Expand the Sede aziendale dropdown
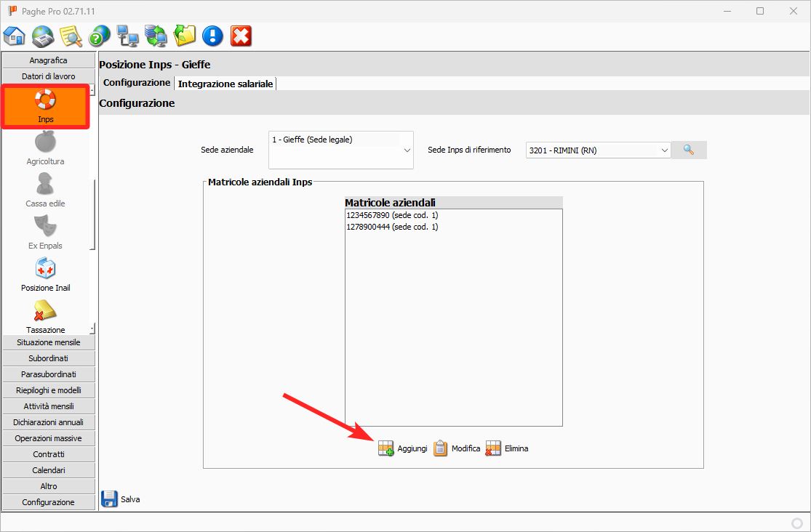 point(406,150)
